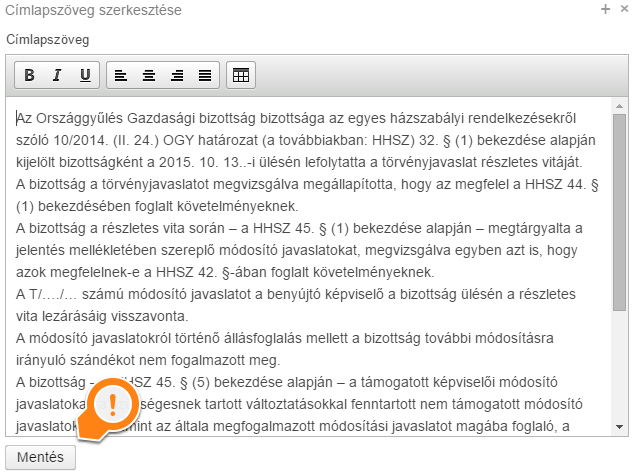Save with the Mentés button
The width and height of the screenshot is (633, 475).
[40, 457]
